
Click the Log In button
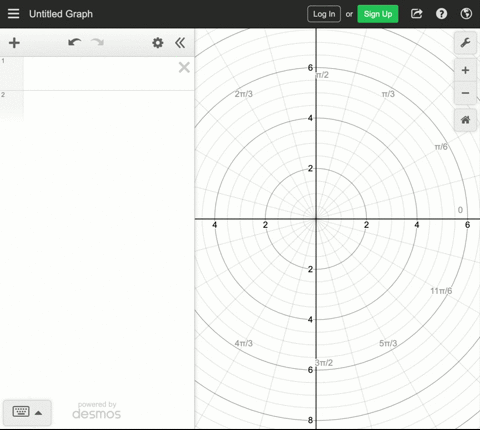tap(324, 14)
